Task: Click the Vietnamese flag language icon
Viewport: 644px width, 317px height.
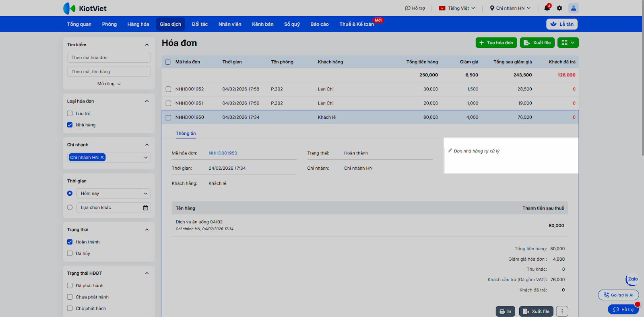Action: point(442,8)
